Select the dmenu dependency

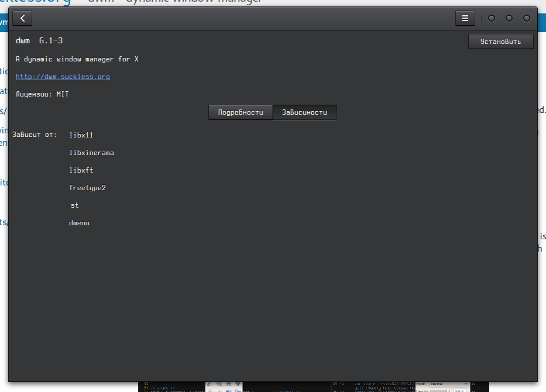coord(80,223)
